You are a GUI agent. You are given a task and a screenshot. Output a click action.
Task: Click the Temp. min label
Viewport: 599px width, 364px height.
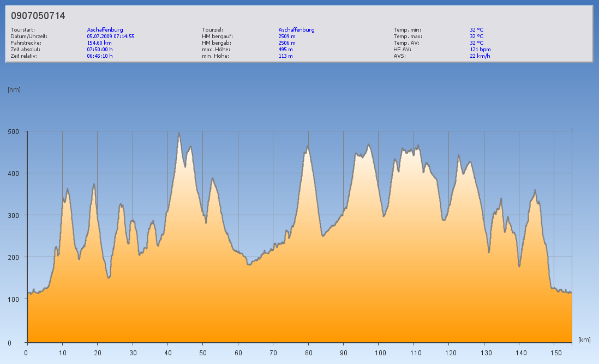(407, 30)
